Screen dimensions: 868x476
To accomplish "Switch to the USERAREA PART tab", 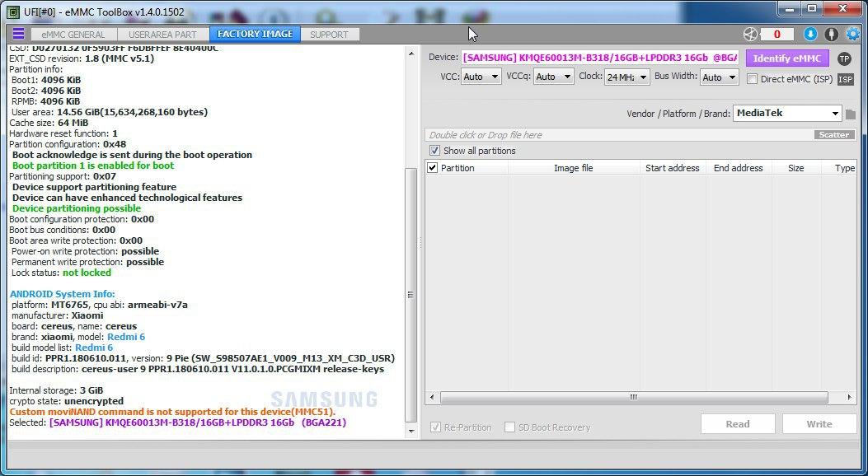I will click(162, 35).
